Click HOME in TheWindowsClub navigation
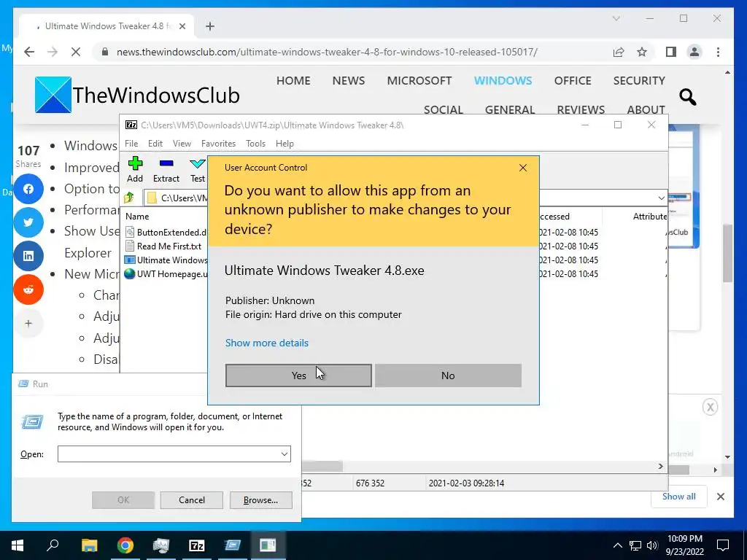This screenshot has width=747, height=560. pos(293,80)
